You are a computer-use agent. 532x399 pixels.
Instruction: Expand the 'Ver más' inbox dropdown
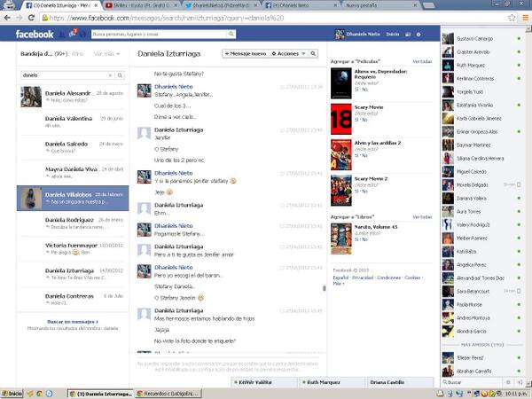[106, 54]
